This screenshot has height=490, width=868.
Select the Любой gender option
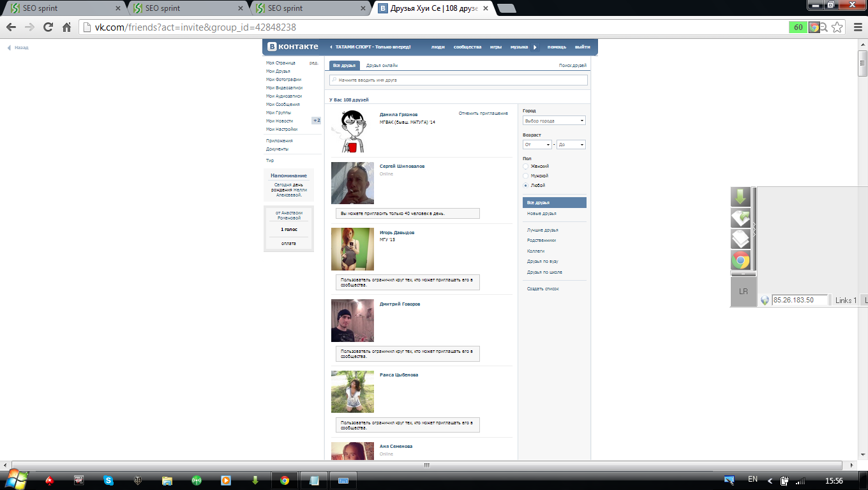click(x=525, y=185)
